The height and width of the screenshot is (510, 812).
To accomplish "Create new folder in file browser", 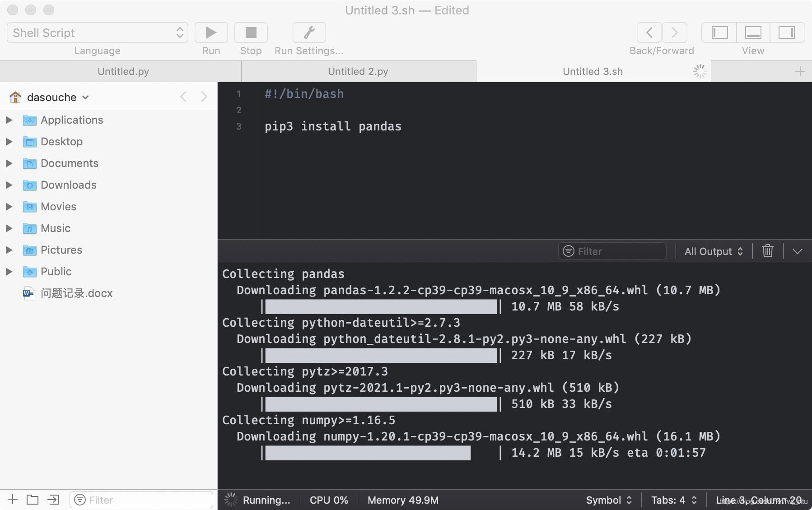I will click(33, 500).
